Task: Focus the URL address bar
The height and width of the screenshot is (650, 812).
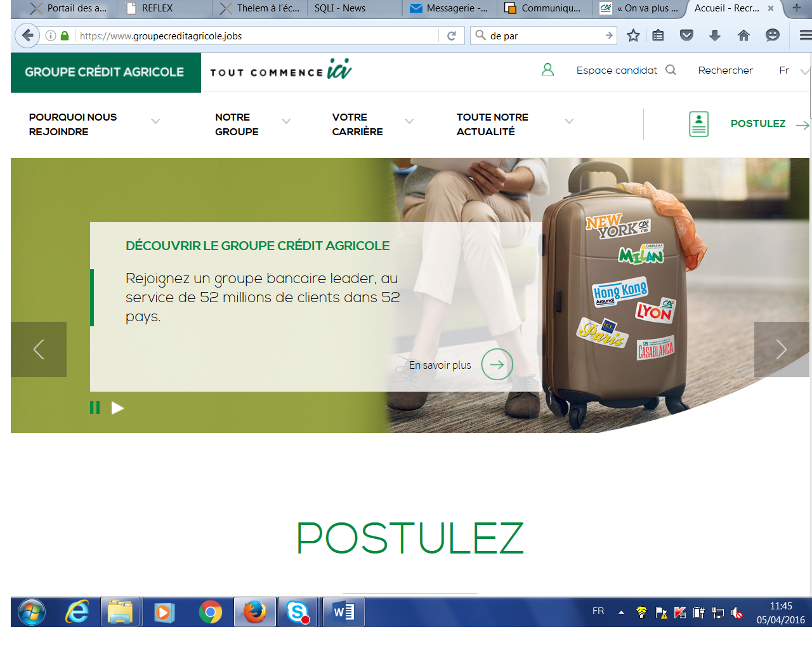Action: (x=257, y=36)
